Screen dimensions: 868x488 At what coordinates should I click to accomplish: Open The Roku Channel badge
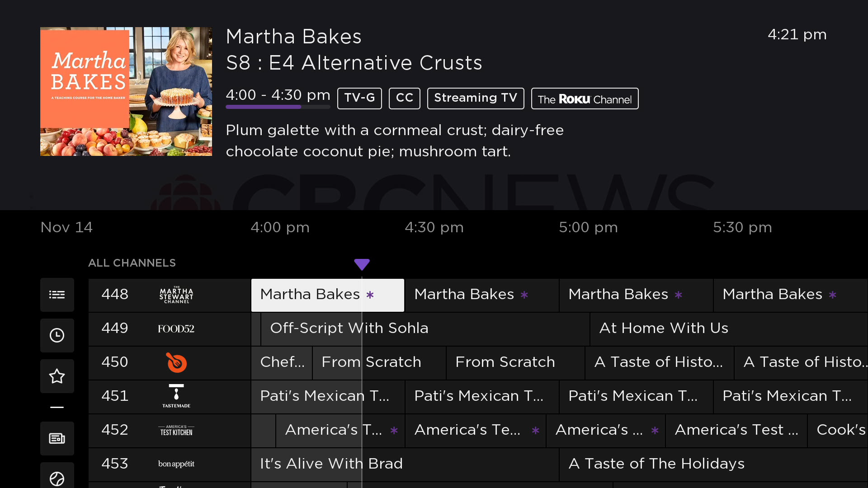[585, 99]
